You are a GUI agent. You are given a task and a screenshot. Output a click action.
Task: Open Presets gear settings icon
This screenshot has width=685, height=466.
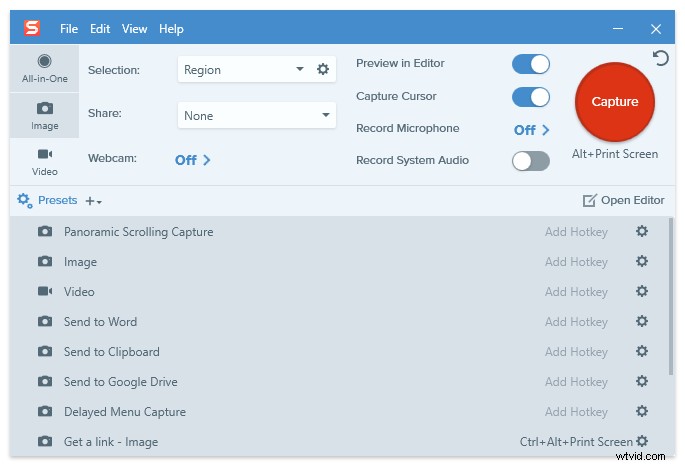[x=25, y=200]
